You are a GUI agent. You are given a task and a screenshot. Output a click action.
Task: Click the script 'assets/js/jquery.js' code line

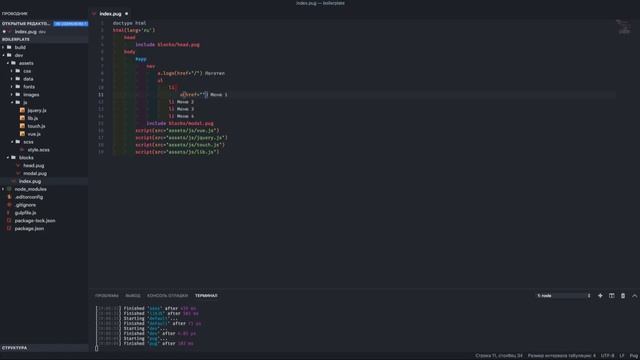(x=182, y=138)
